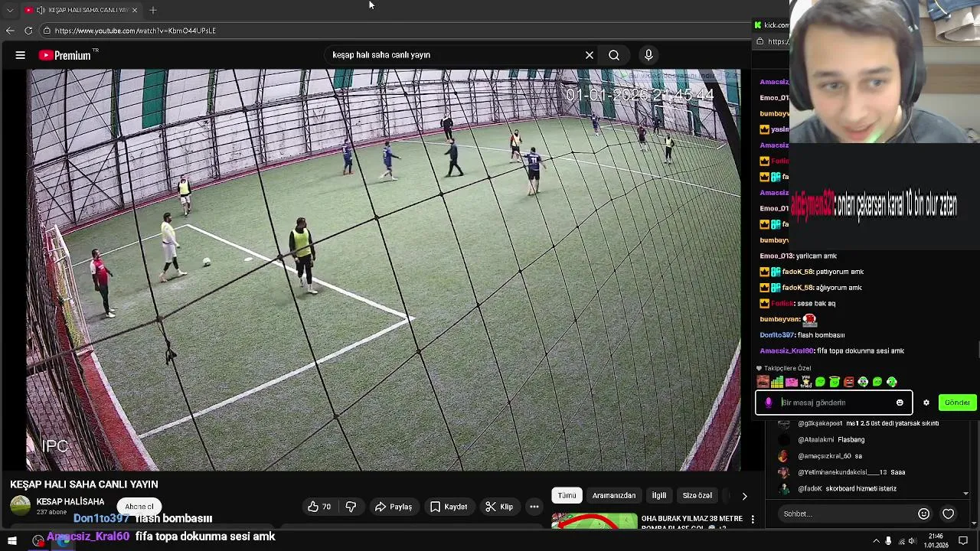This screenshot has width=980, height=551.
Task: Close the KEŞAP HALI SAHA browser tab
Action: tap(135, 10)
